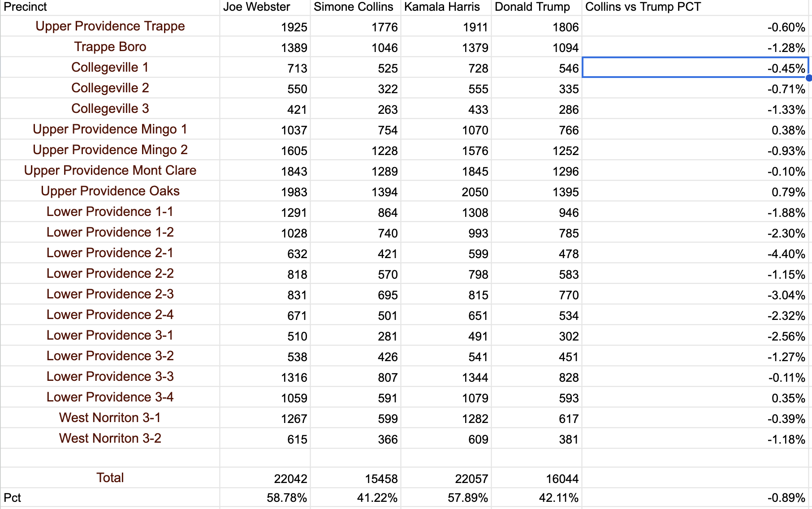Click the -0.89% overall Pct cell
Viewport: 812px width, 509px height.
coord(695,498)
